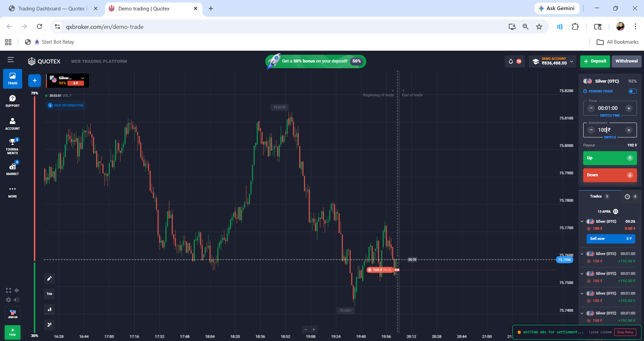The height and width of the screenshot is (341, 644).
Task: Select the chart drawing pencil tool
Action: click(49, 279)
